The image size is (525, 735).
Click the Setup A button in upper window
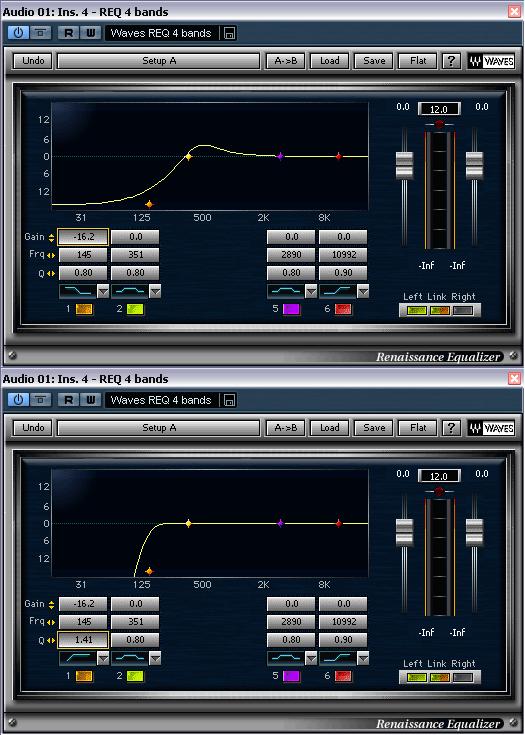[158, 60]
